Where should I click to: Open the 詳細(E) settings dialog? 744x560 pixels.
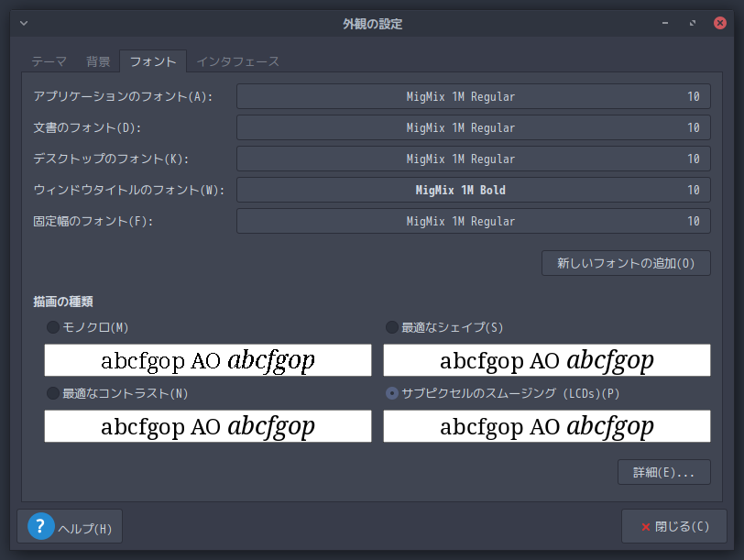664,472
